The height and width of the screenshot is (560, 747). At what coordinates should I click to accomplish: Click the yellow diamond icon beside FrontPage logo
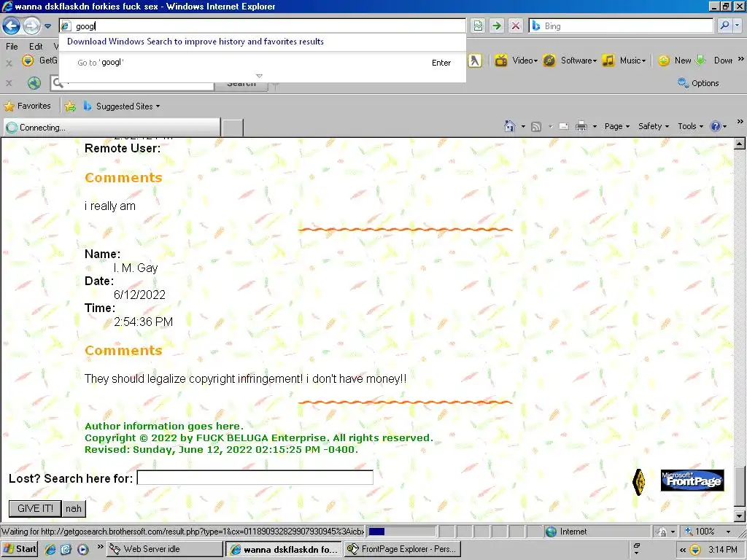coord(639,482)
